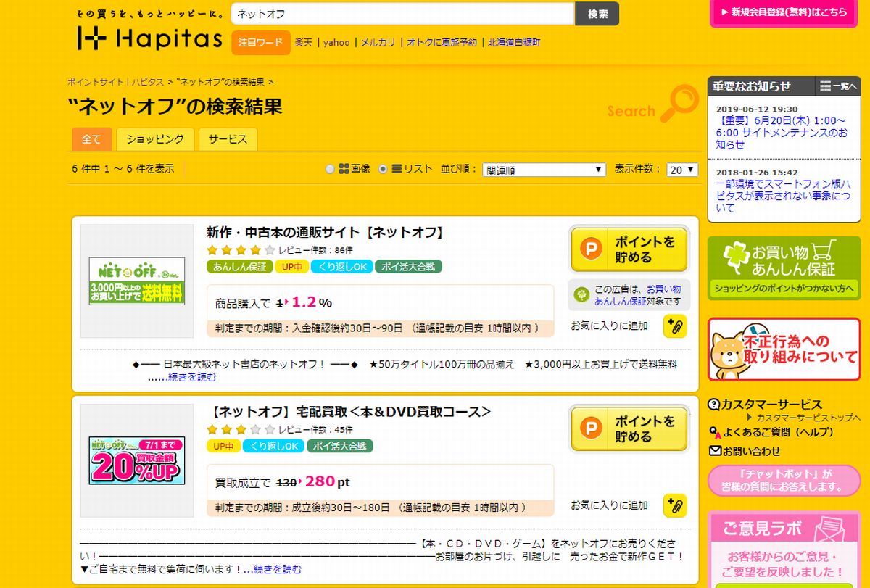Click the list icon next to 一覧へ
Viewport: 870px width, 588px height.
(825, 86)
